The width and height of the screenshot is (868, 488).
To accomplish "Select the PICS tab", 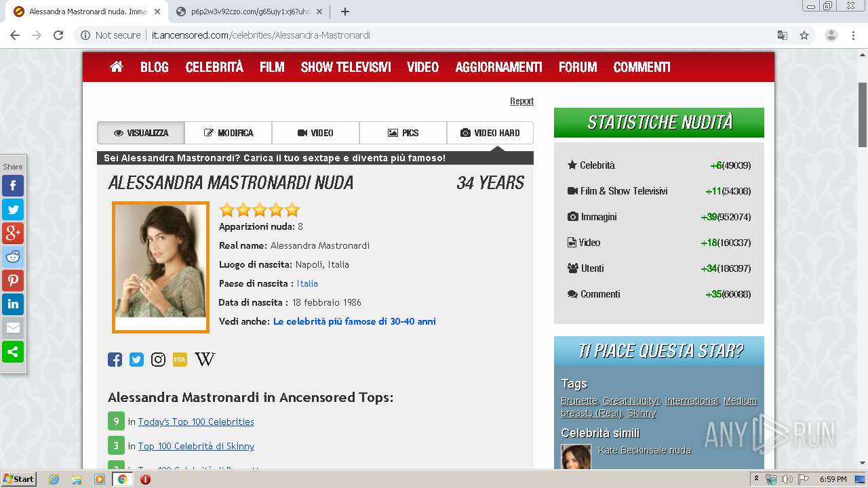I will pos(403,133).
